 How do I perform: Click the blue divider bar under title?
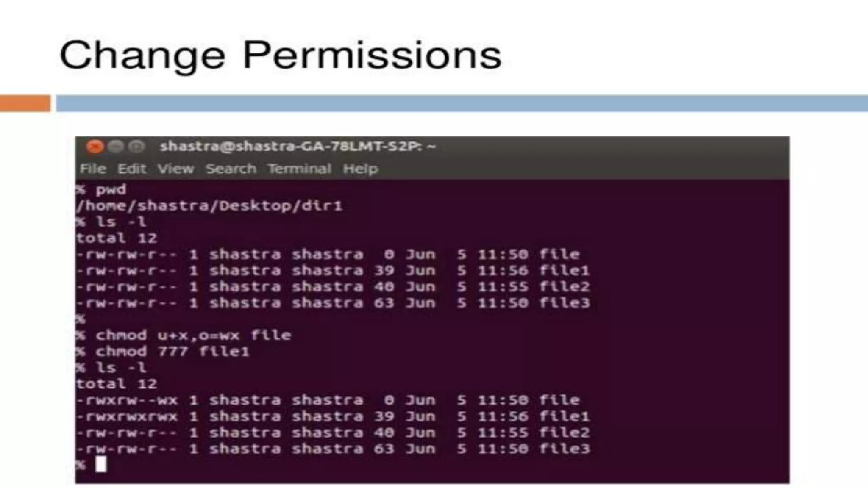point(462,103)
